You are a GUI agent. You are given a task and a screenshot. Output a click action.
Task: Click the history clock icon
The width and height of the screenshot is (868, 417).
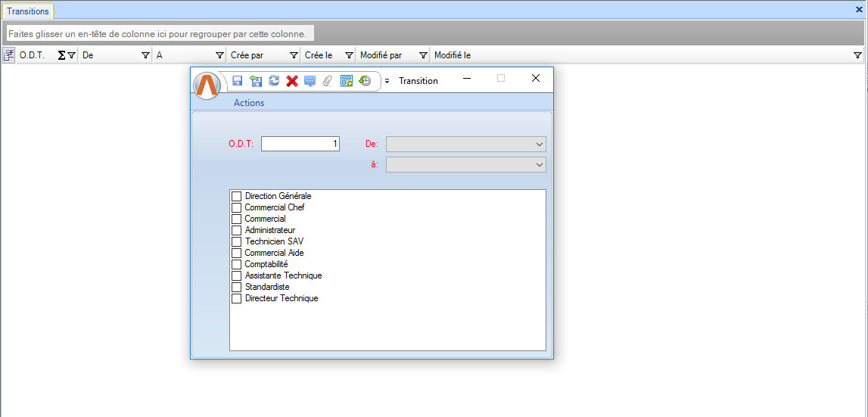pos(365,81)
